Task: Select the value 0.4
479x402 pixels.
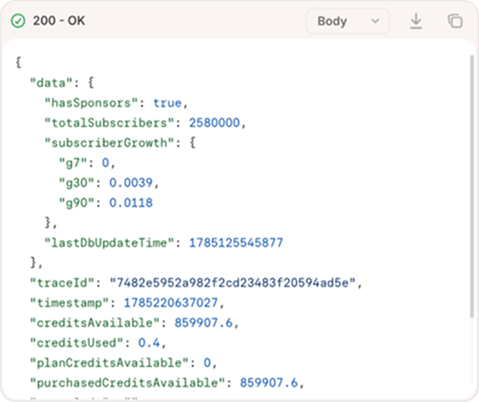Action: click(149, 343)
